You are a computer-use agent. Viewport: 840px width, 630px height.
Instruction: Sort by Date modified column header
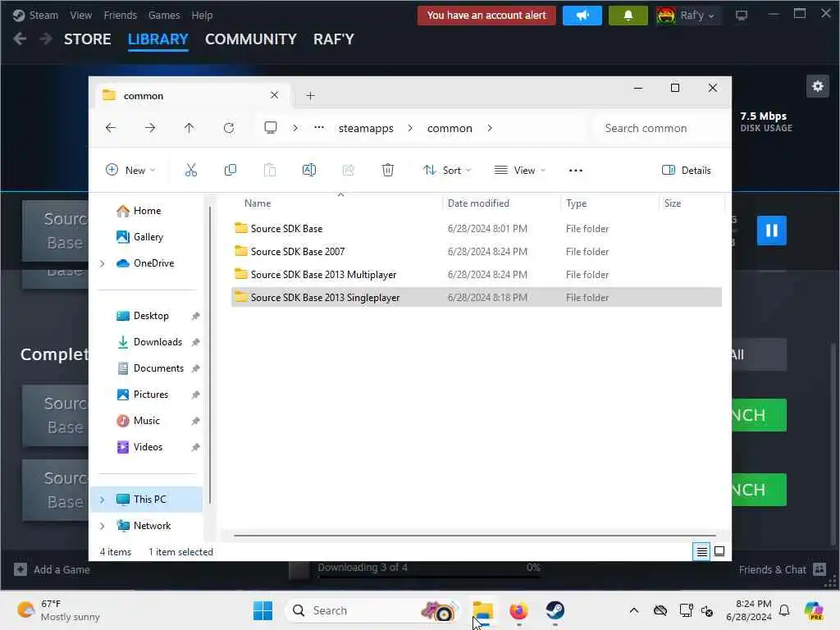pos(478,203)
